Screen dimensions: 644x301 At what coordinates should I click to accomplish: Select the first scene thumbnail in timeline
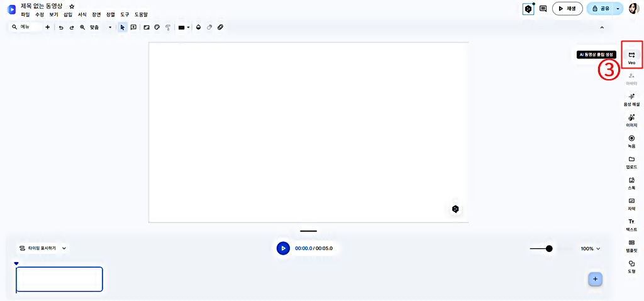pyautogui.click(x=60, y=279)
